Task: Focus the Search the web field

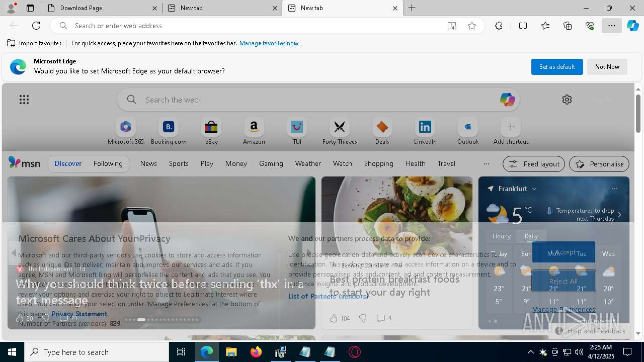Action: pos(318,100)
